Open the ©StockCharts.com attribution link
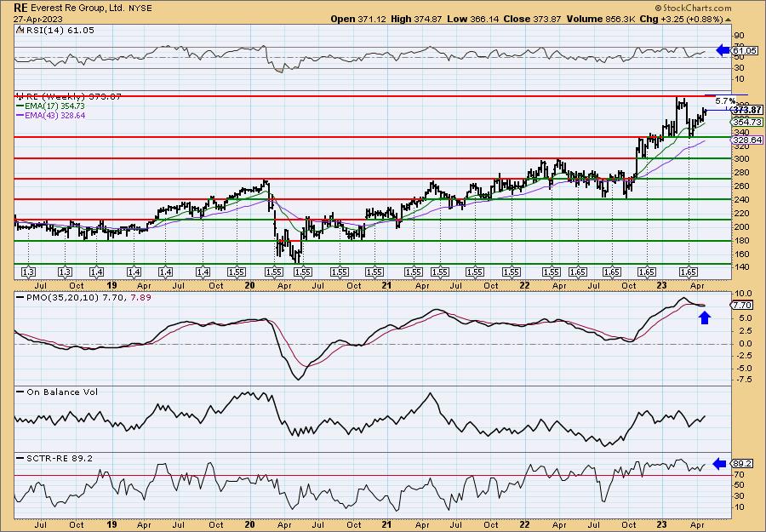This screenshot has width=766, height=532. [693, 8]
